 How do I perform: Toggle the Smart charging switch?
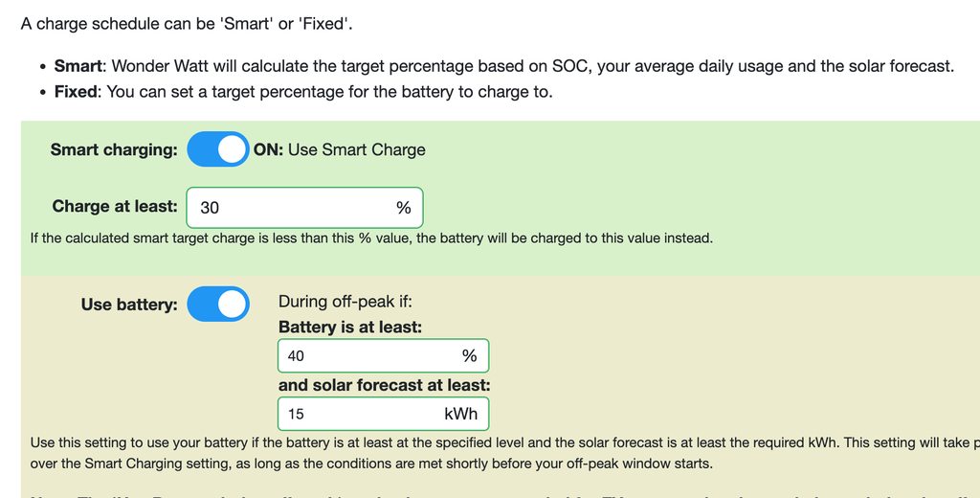point(217,149)
